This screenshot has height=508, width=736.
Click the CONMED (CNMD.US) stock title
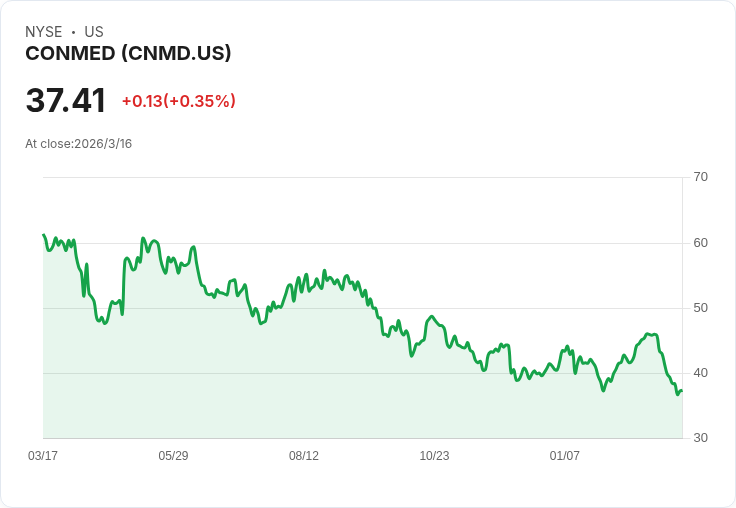(x=128, y=54)
